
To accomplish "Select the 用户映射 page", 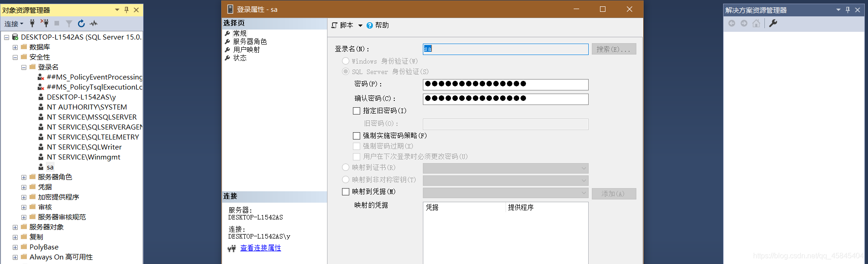I will pyautogui.click(x=246, y=50).
